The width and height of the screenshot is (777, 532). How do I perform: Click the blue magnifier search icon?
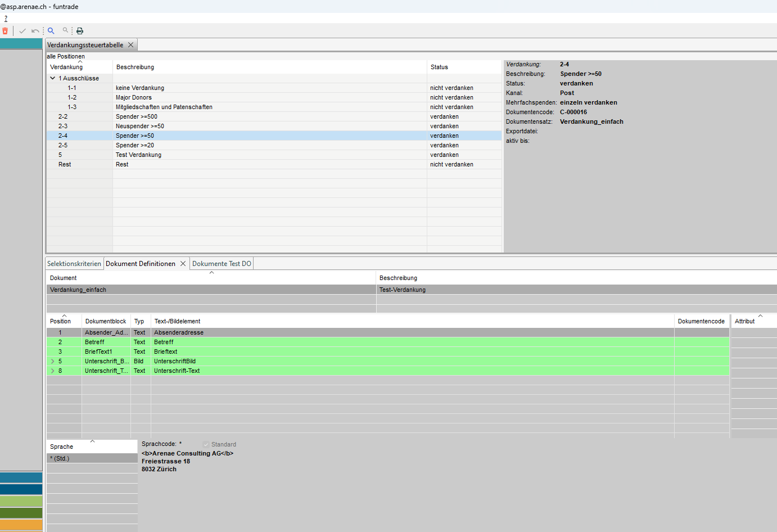point(51,31)
